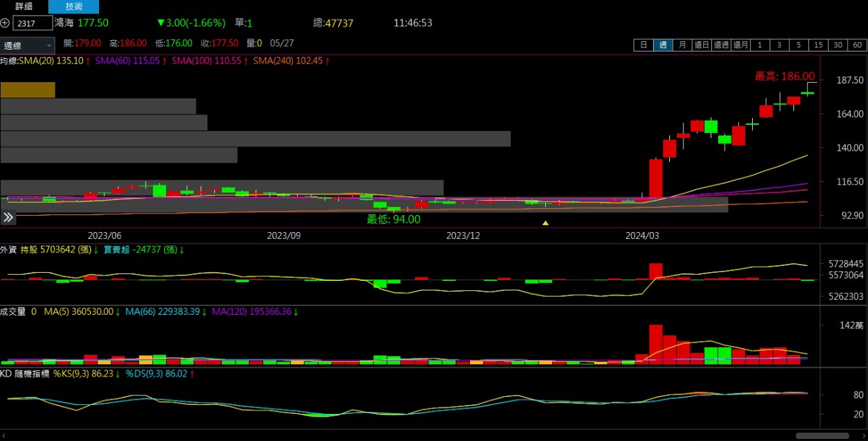Select the monthly 月 timeframe button
The width and height of the screenshot is (868, 441).
coord(682,45)
